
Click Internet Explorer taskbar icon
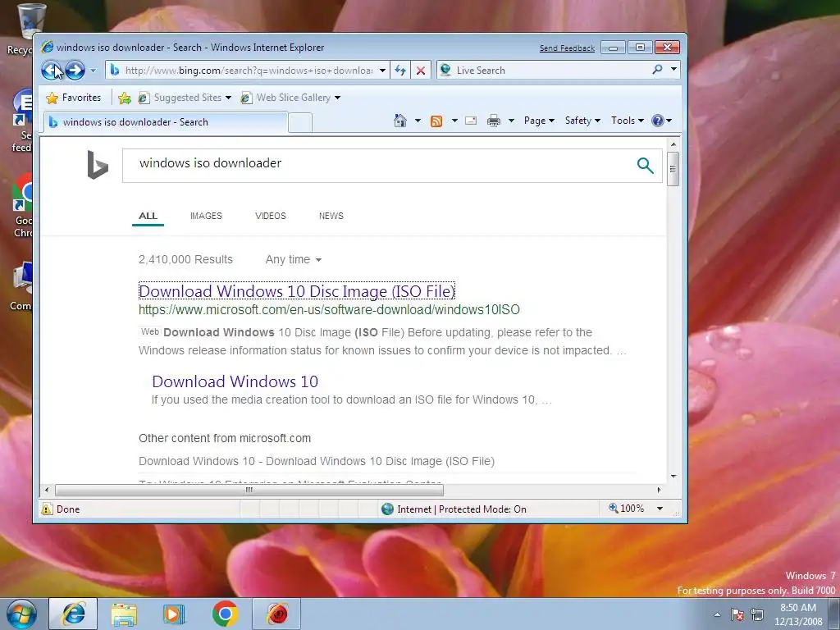pyautogui.click(x=73, y=614)
